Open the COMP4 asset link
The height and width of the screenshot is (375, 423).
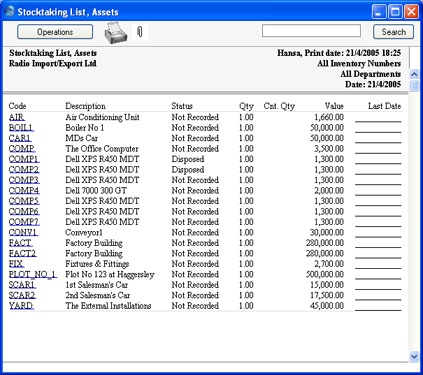coord(24,191)
